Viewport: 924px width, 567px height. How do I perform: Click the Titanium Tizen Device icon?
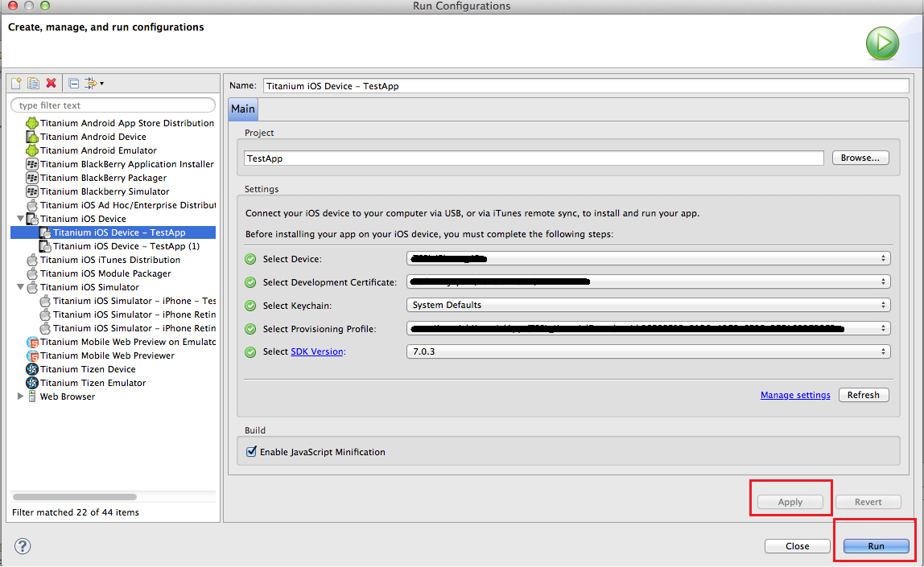pyautogui.click(x=32, y=369)
